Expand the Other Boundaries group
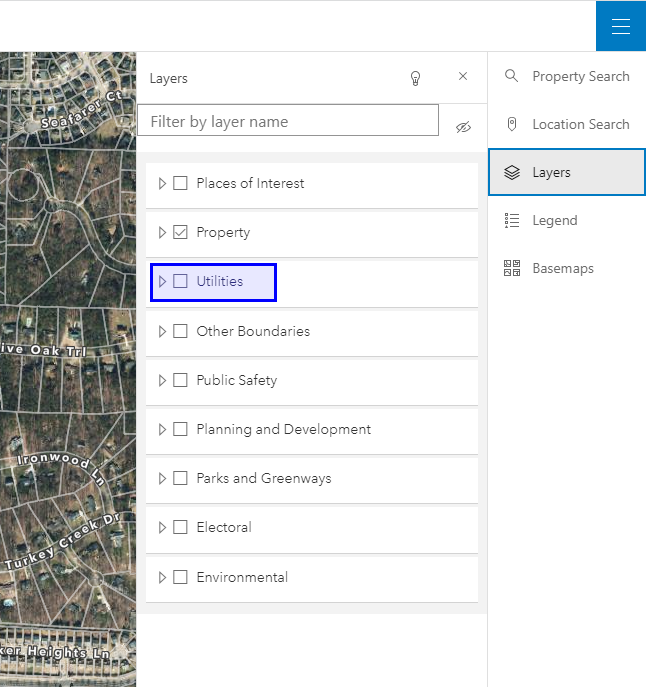This screenshot has height=687, width=646. [x=162, y=331]
